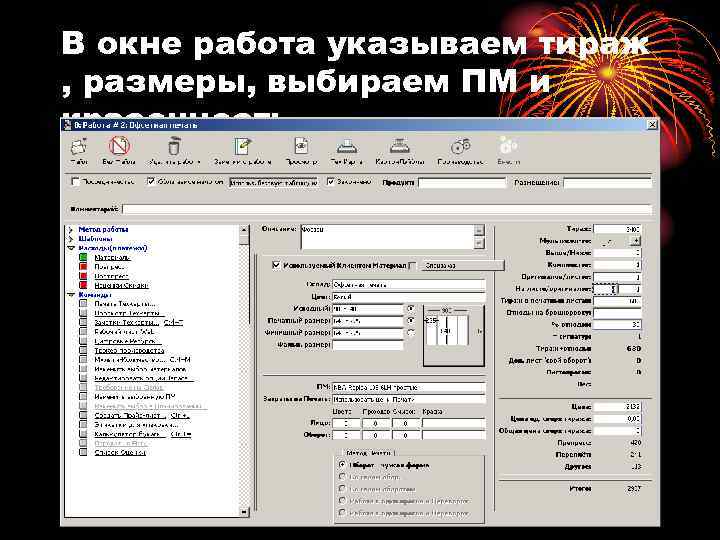Click the tree panel's scroll-down arrow

pos(244,512)
